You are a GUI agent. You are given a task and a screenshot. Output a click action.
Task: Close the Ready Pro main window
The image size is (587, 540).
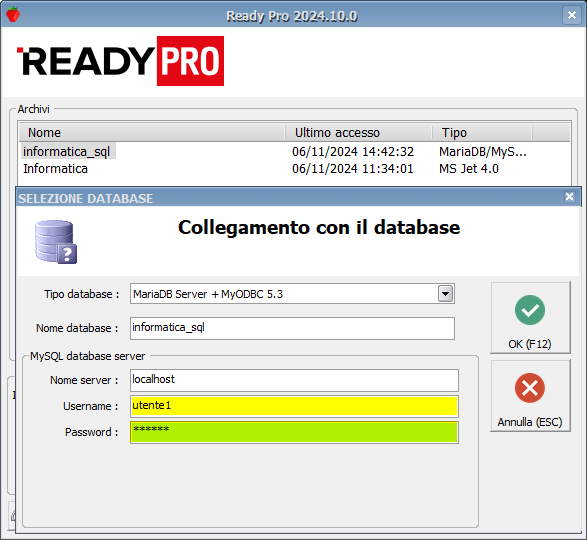click(x=572, y=15)
